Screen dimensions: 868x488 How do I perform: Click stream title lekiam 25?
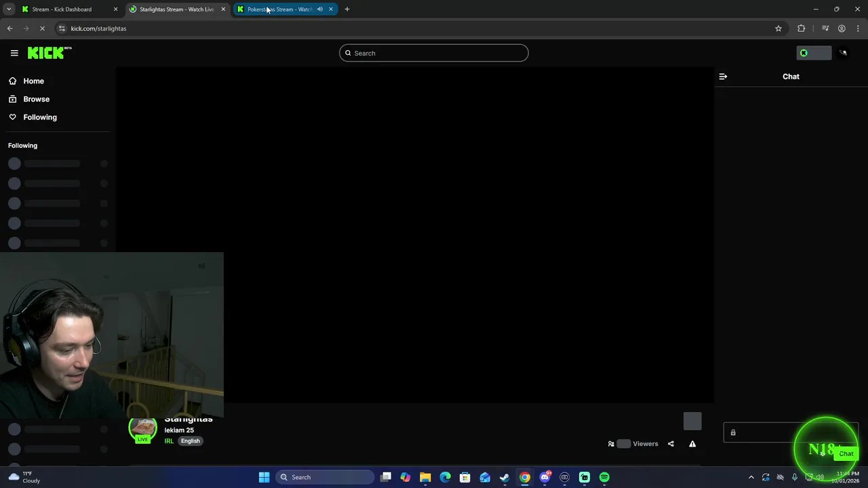point(179,430)
